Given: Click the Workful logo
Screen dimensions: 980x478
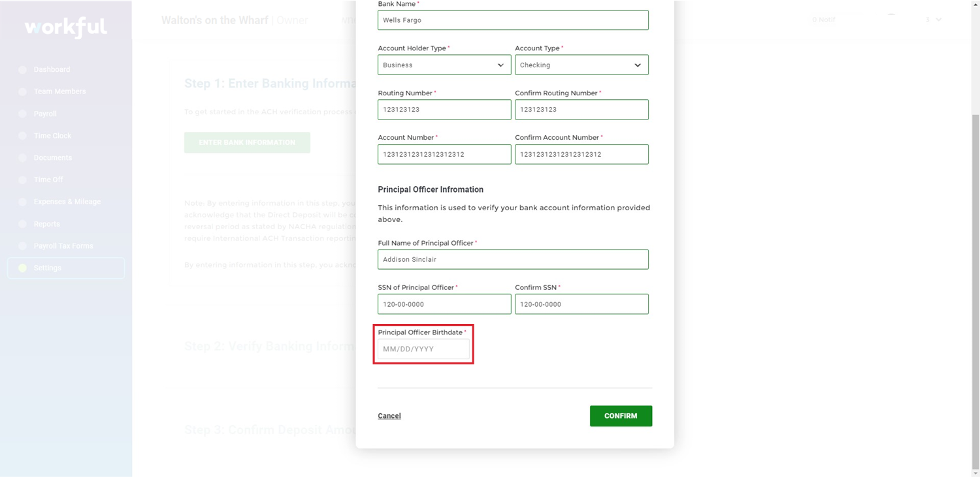Looking at the screenshot, I should (x=65, y=27).
